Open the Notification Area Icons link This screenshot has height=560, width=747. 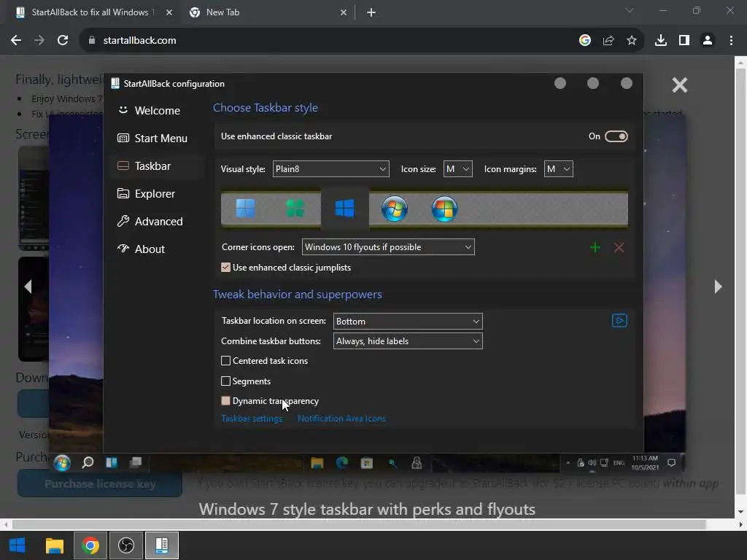341,419
